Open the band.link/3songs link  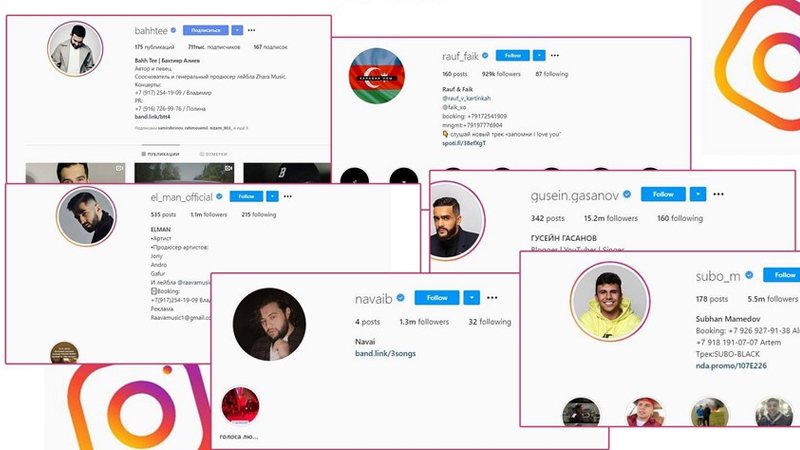pyautogui.click(x=385, y=353)
